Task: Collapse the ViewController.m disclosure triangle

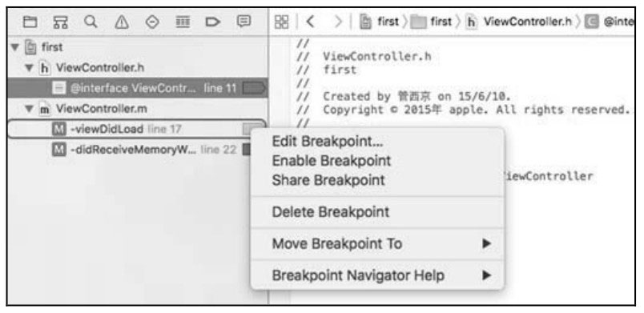Action: [28, 109]
